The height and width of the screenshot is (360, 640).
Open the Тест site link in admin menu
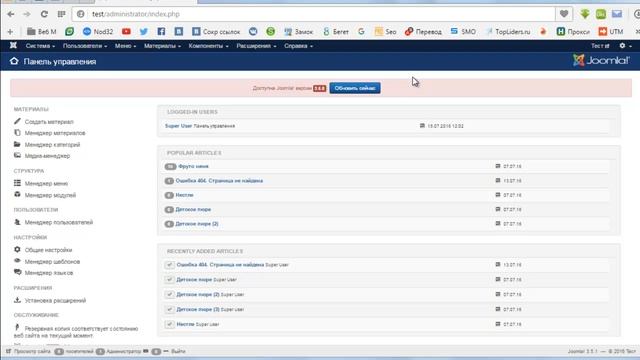[600, 46]
